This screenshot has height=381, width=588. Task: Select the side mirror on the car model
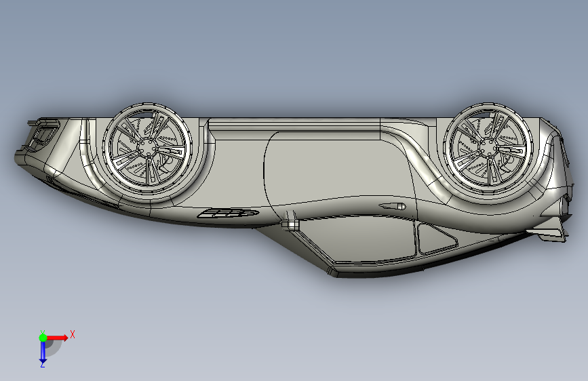tap(290, 224)
